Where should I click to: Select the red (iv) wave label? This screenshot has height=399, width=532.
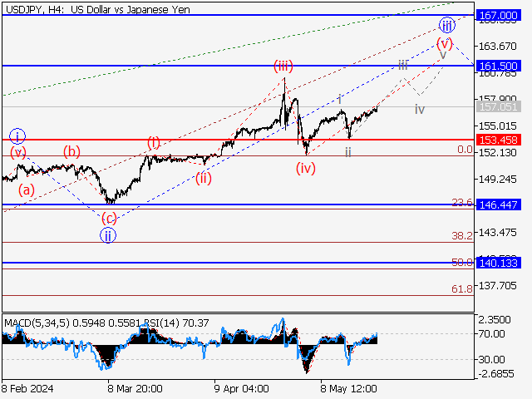point(306,168)
